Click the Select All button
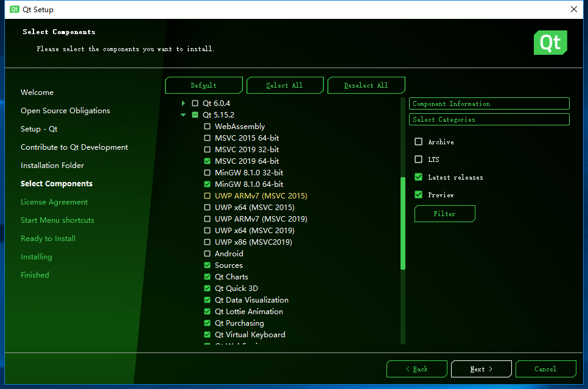This screenshot has height=389, width=588. [x=285, y=85]
